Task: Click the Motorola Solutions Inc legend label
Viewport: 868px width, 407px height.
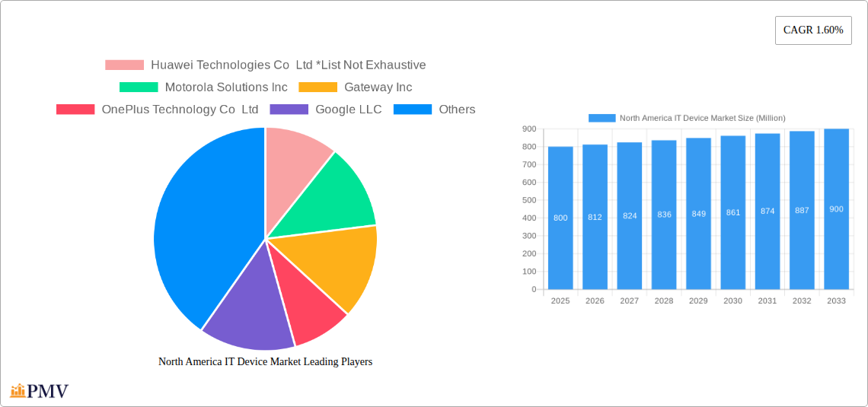Action: click(x=226, y=87)
